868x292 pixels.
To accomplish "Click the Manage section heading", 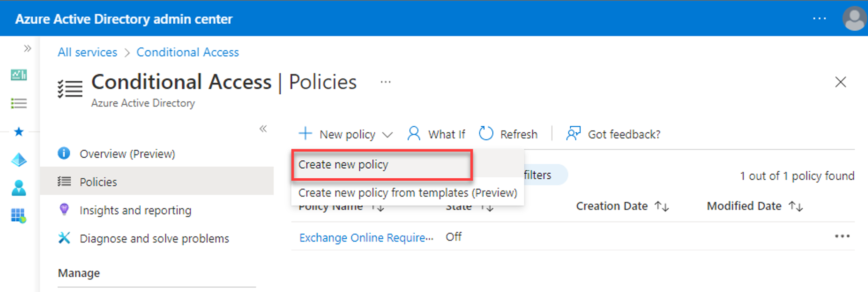I will [x=79, y=273].
